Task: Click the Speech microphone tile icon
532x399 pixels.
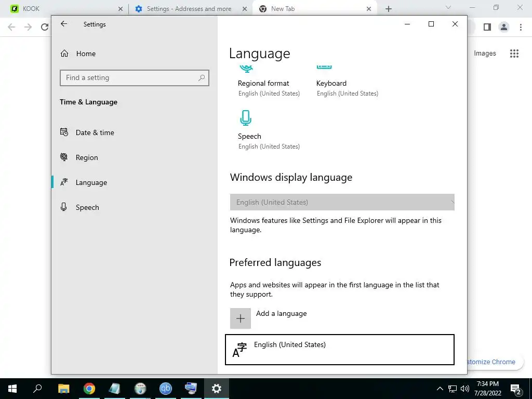Action: coord(246,118)
